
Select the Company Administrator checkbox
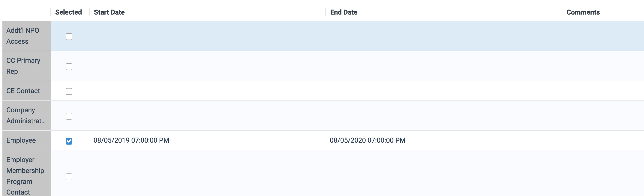[69, 116]
